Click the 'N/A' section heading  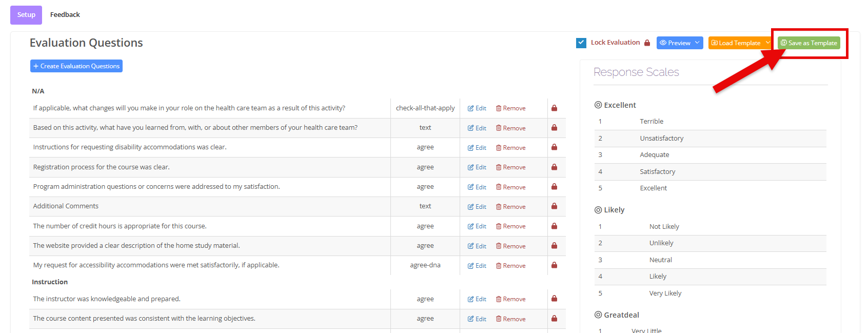tap(38, 91)
